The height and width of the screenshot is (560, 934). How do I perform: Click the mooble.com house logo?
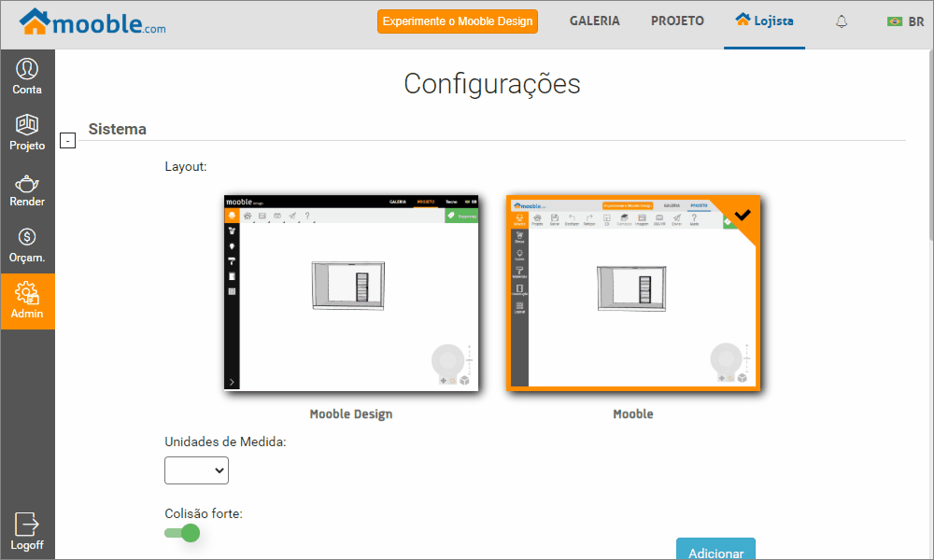click(x=92, y=21)
